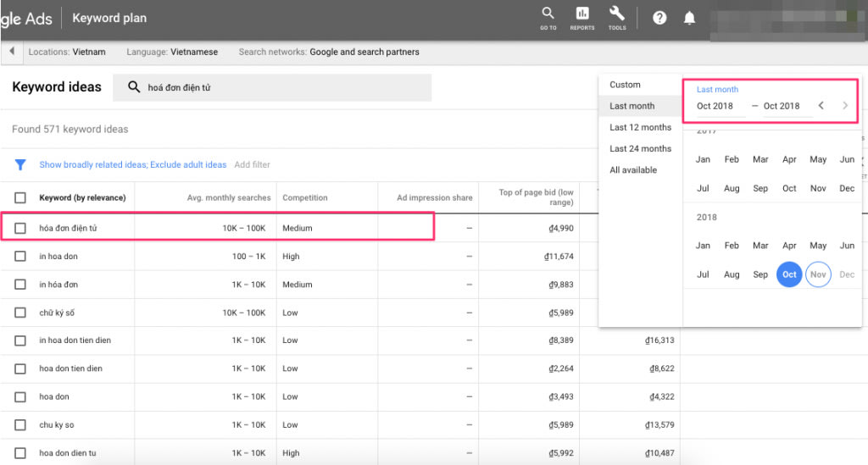Click the end date field 'Oct 2018'
Screen dimensions: 868x465
coord(781,106)
